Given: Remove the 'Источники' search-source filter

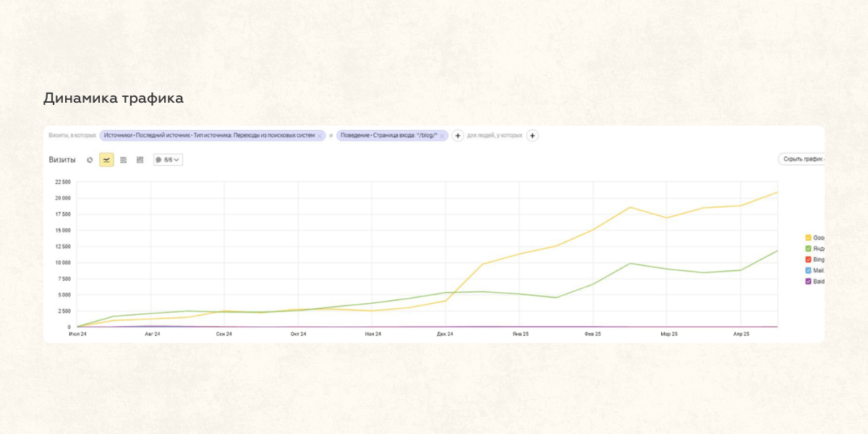Looking at the screenshot, I should click(x=320, y=136).
